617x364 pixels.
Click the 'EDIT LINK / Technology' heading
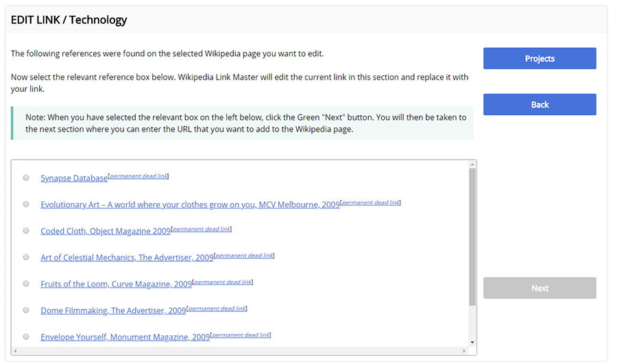(x=69, y=20)
